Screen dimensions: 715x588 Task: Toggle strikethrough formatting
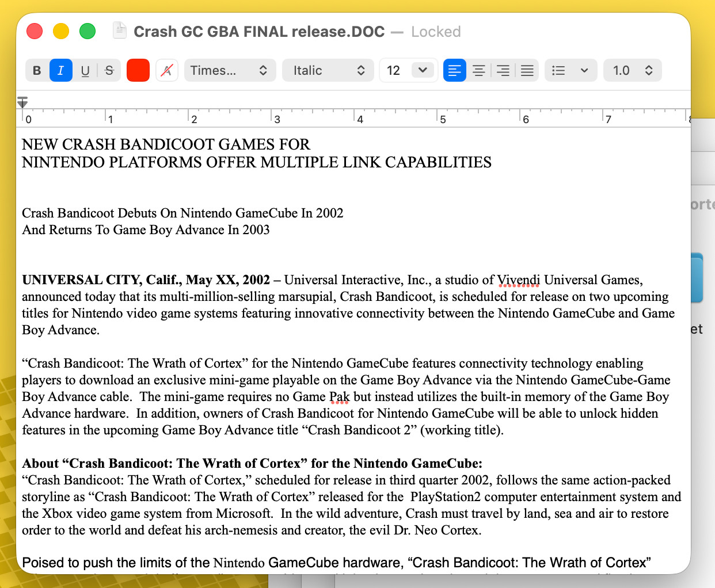[109, 70]
